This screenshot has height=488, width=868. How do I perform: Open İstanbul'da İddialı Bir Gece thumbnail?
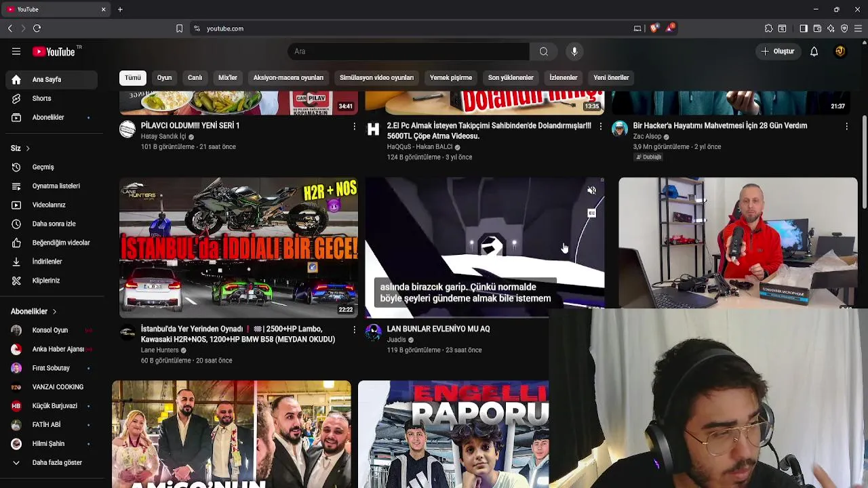point(239,247)
